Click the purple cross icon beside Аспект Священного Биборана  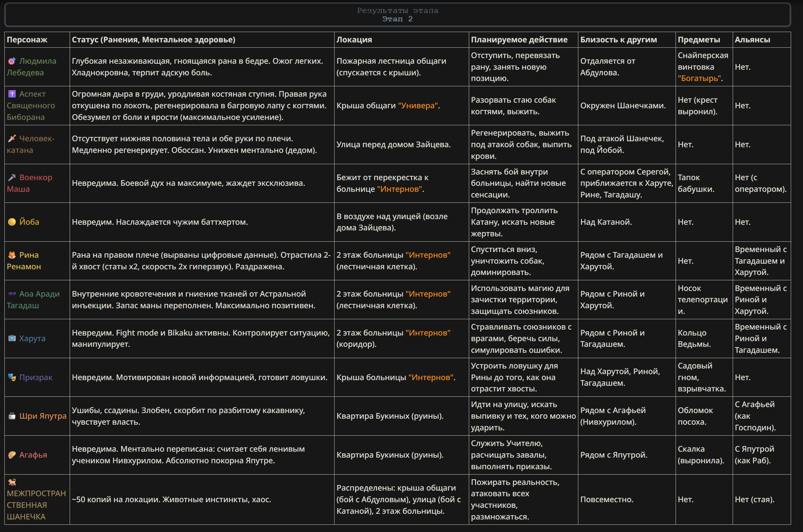click(12, 94)
